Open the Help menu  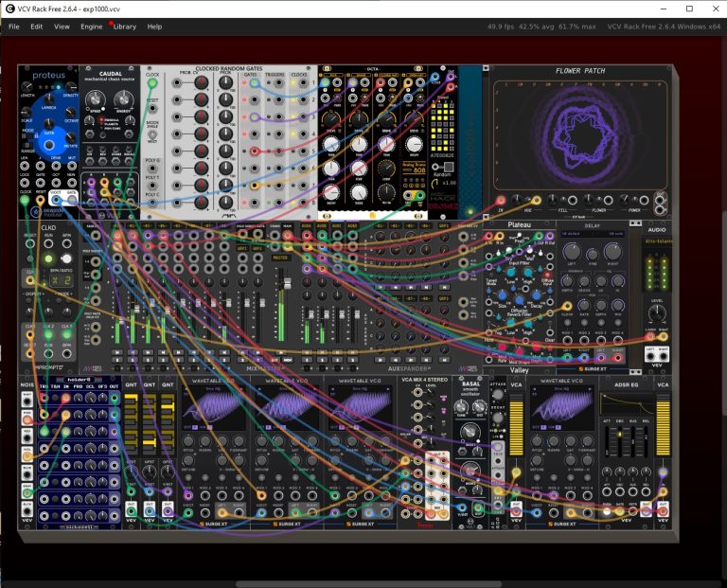point(154,27)
